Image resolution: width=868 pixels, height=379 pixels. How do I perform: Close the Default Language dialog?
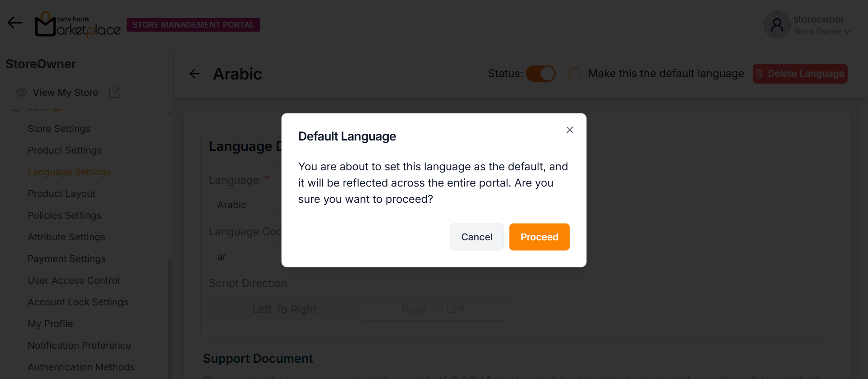[x=570, y=130]
